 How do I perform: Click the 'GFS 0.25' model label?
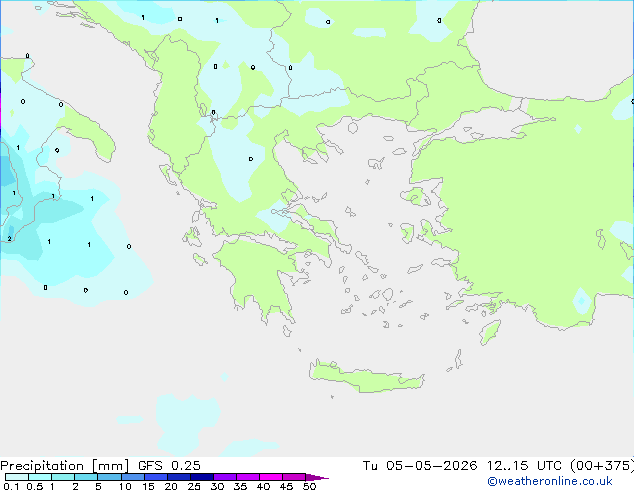[x=169, y=466]
